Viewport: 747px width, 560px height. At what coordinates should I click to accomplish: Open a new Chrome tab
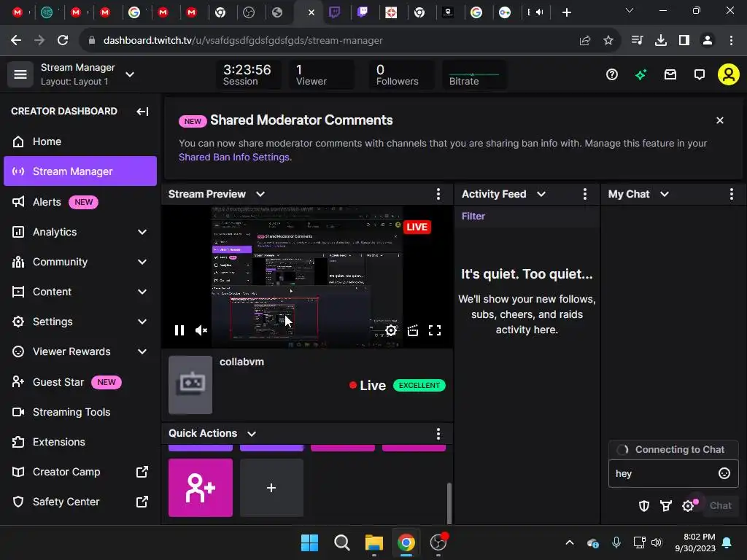click(566, 12)
